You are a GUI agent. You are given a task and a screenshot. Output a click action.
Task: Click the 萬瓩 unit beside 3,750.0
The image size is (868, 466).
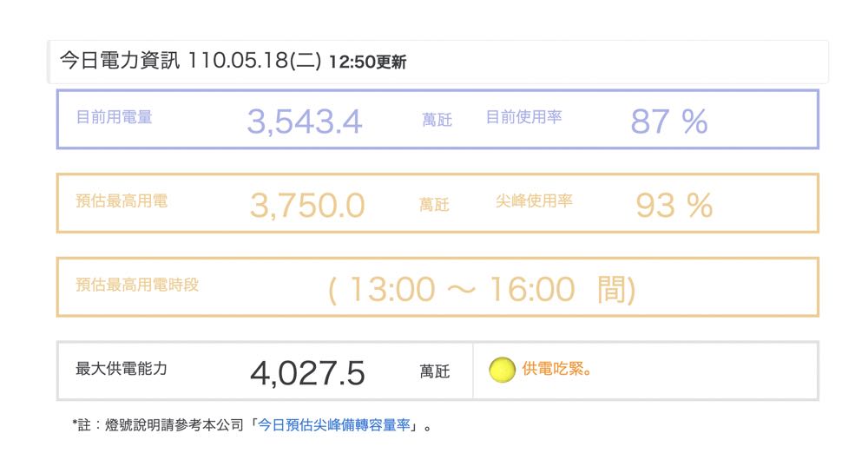pyautogui.click(x=434, y=205)
